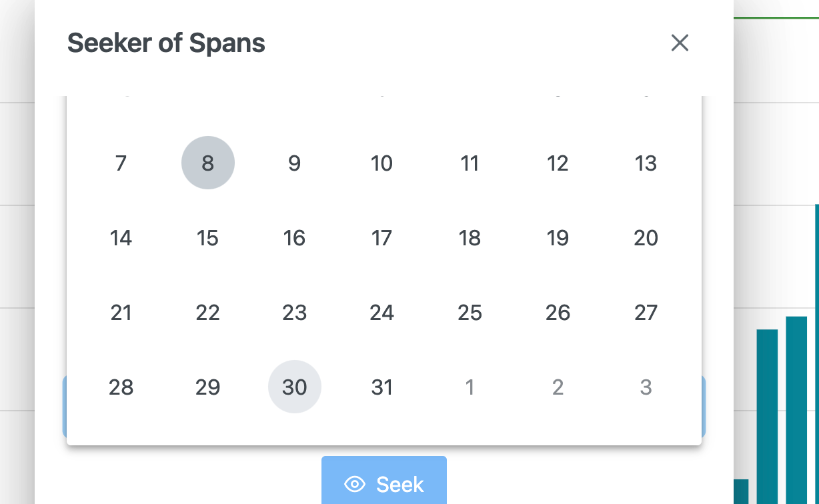Select the currently highlighted date 8
The height and width of the screenshot is (504, 819).
tap(208, 163)
